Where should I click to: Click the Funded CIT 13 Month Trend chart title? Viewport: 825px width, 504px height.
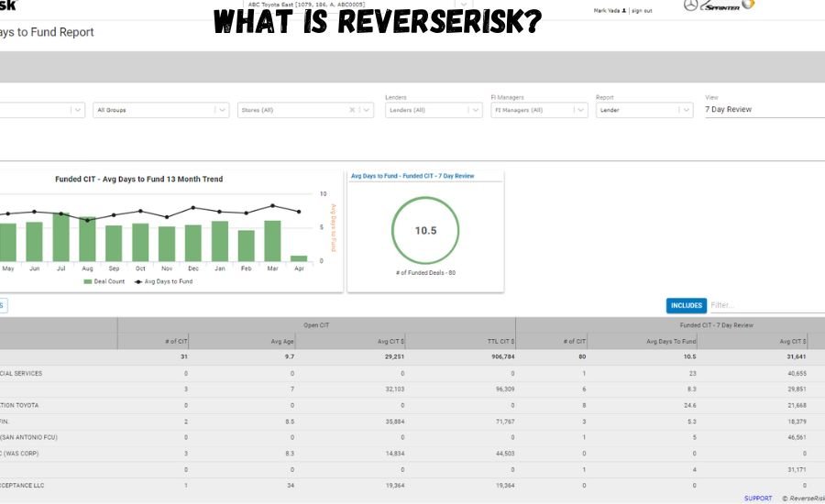(x=139, y=179)
